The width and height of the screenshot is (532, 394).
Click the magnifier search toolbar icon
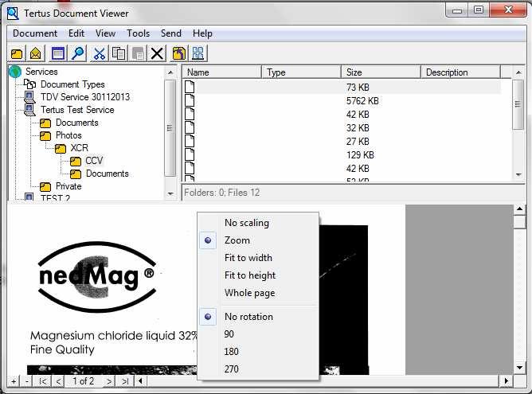[x=78, y=53]
